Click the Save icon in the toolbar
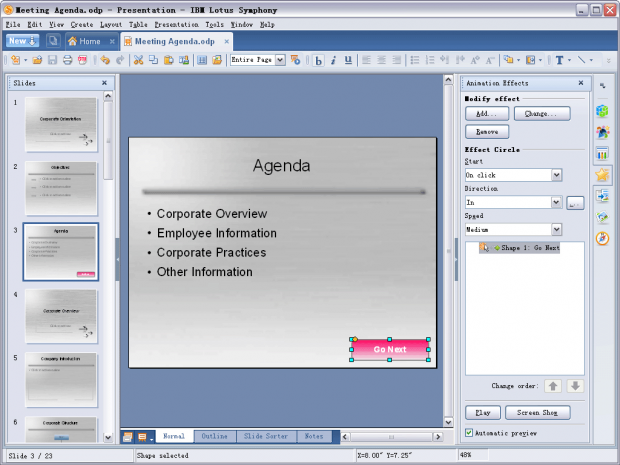 point(53,60)
